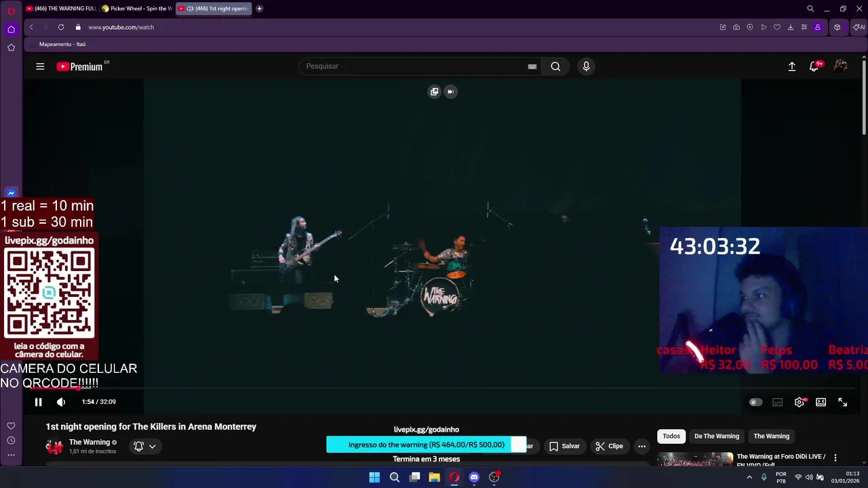This screenshot has height=488, width=868.
Task: Select The Warning filter chip
Action: (772, 436)
